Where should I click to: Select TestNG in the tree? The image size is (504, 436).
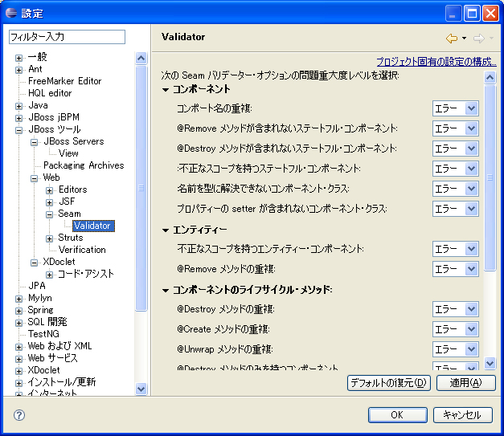(43, 334)
